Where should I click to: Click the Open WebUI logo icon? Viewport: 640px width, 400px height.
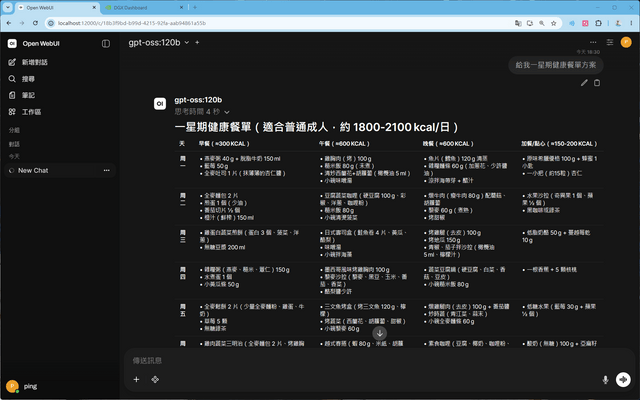coord(12,43)
